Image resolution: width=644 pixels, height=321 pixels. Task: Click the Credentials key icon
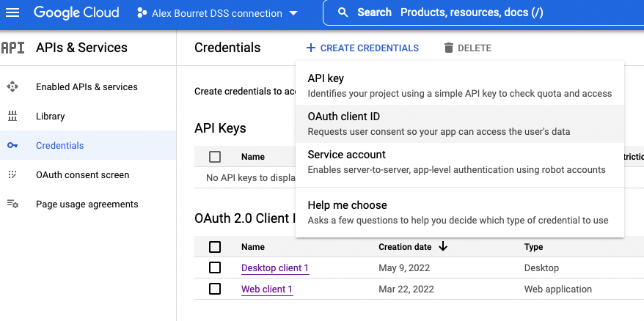12,145
